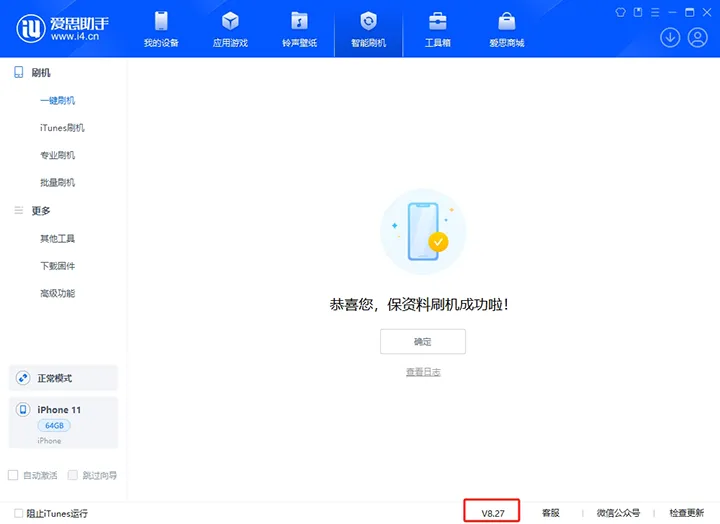Screen dimensions: 720x524
Task: Open the 应用游戏 apps and games section
Action: click(230, 29)
